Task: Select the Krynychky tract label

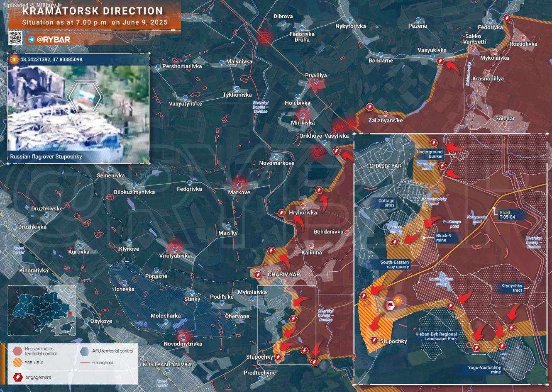Action: coord(512,288)
